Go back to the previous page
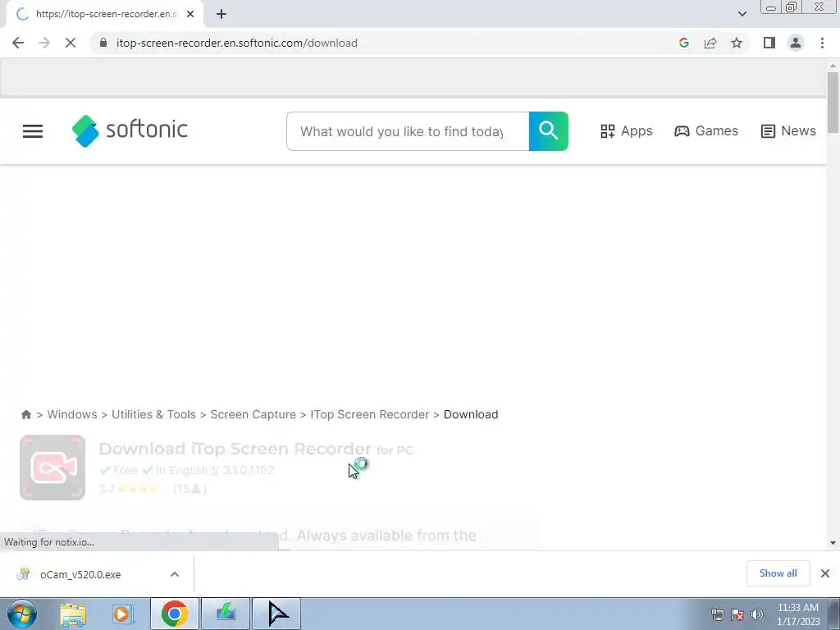 point(18,43)
